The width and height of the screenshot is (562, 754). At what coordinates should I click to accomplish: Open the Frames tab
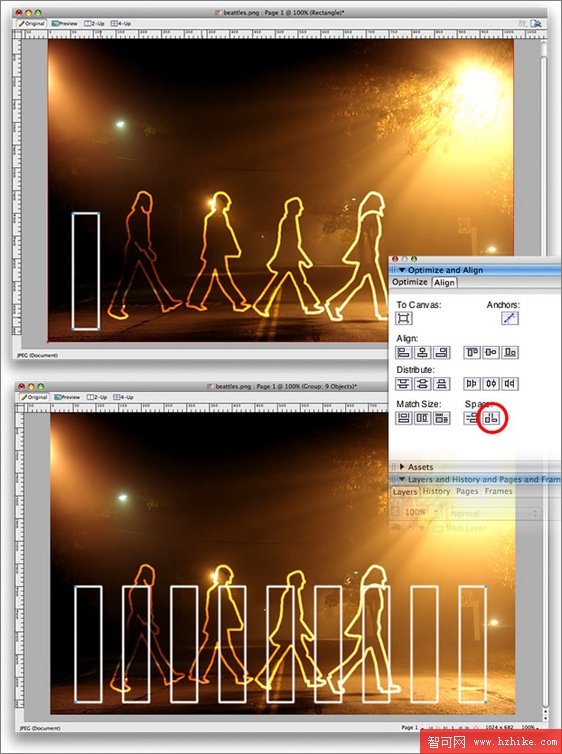[x=499, y=491]
